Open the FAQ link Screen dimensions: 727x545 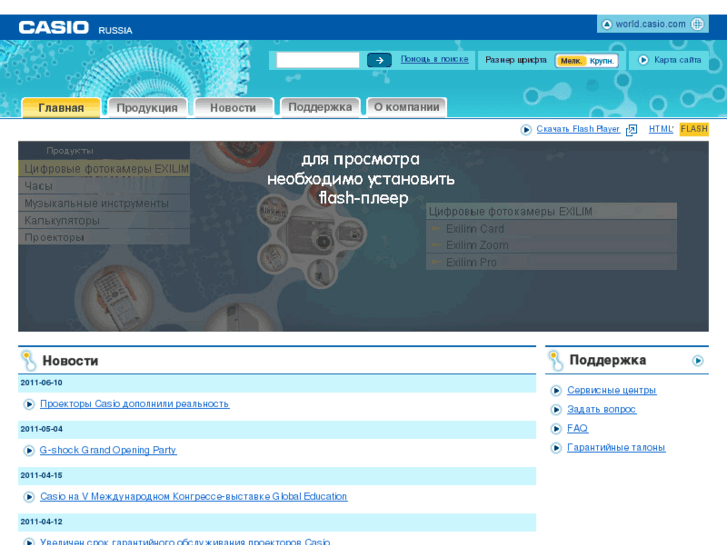(577, 428)
